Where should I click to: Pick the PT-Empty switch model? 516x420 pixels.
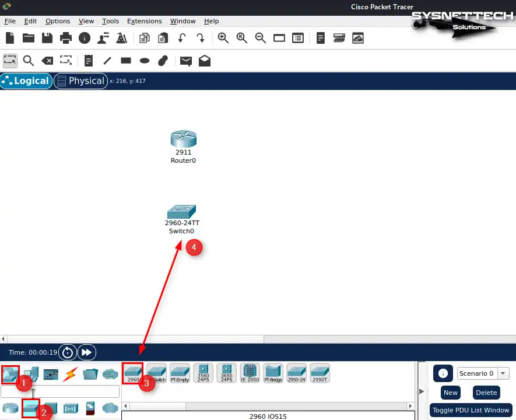[x=180, y=373]
